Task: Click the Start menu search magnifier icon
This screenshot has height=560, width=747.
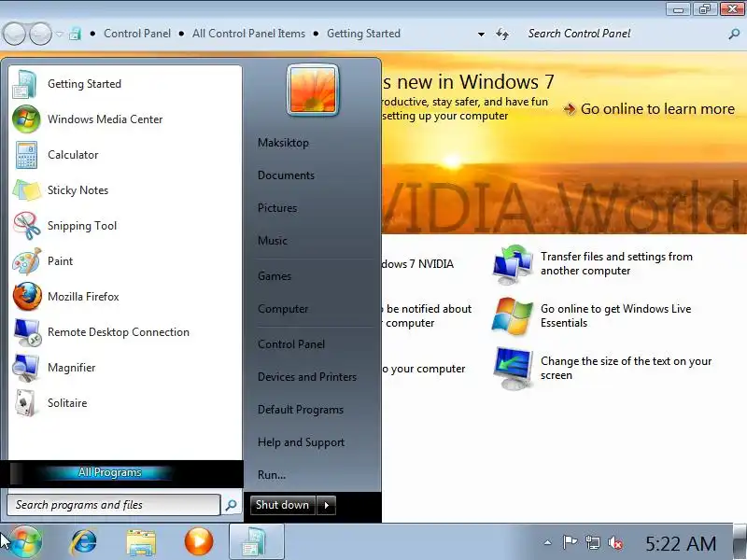Action: pyautogui.click(x=231, y=505)
